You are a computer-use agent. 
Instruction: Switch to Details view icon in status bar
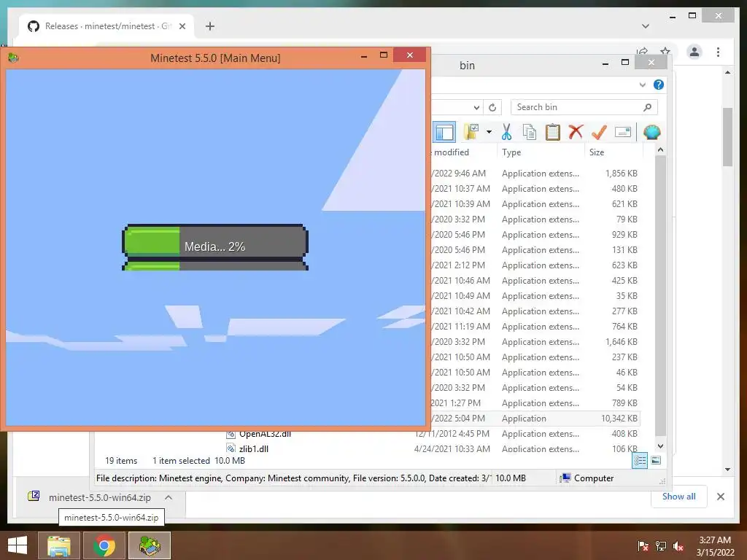(640, 460)
